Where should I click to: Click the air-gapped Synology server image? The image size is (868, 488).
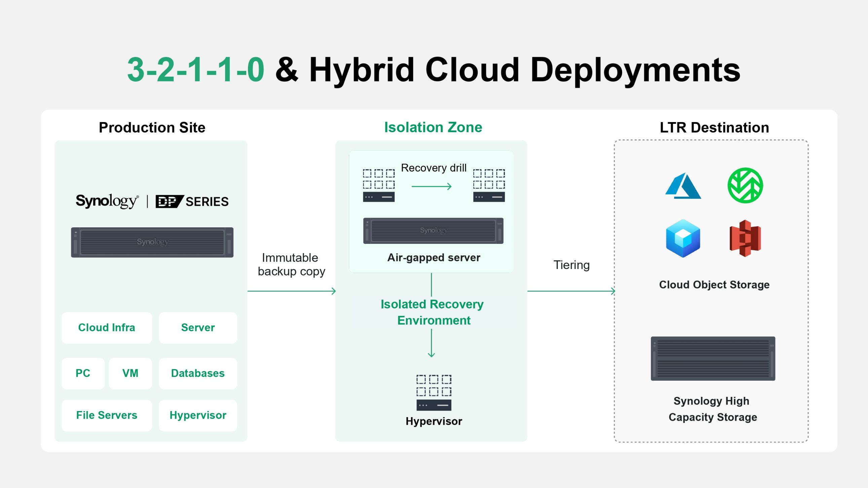[433, 231]
